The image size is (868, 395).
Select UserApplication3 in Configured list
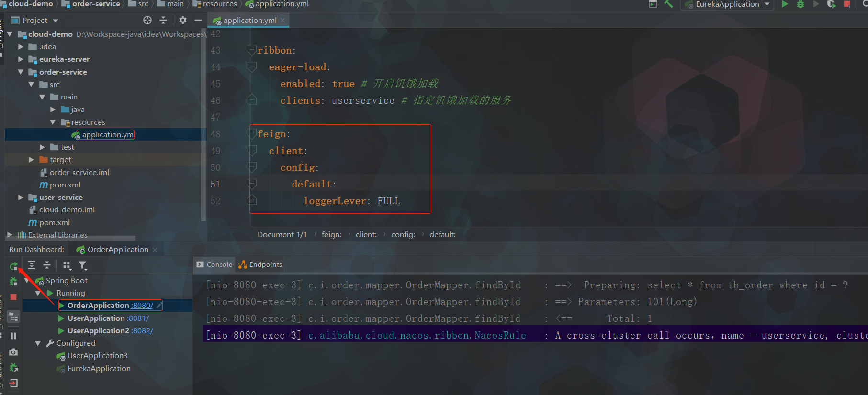point(98,356)
